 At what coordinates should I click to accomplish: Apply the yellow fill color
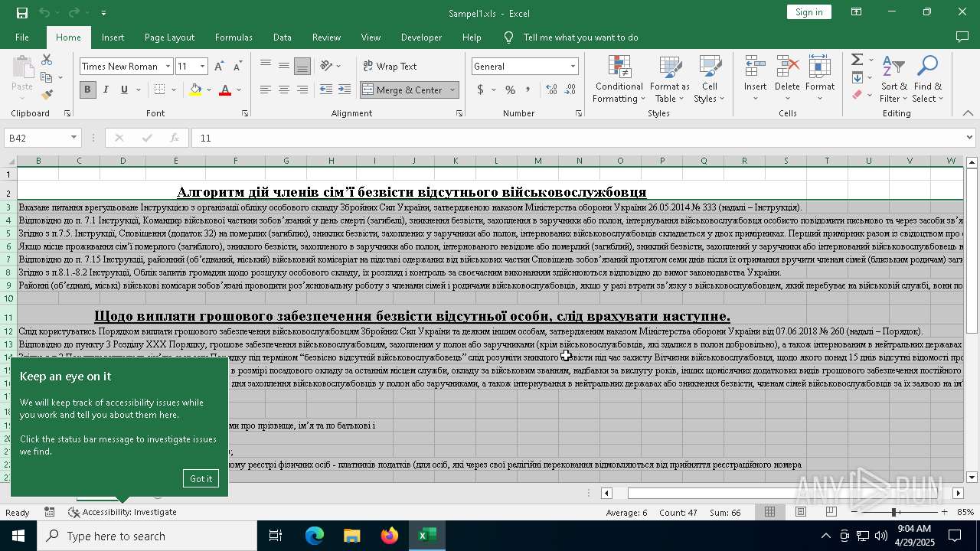coord(195,90)
